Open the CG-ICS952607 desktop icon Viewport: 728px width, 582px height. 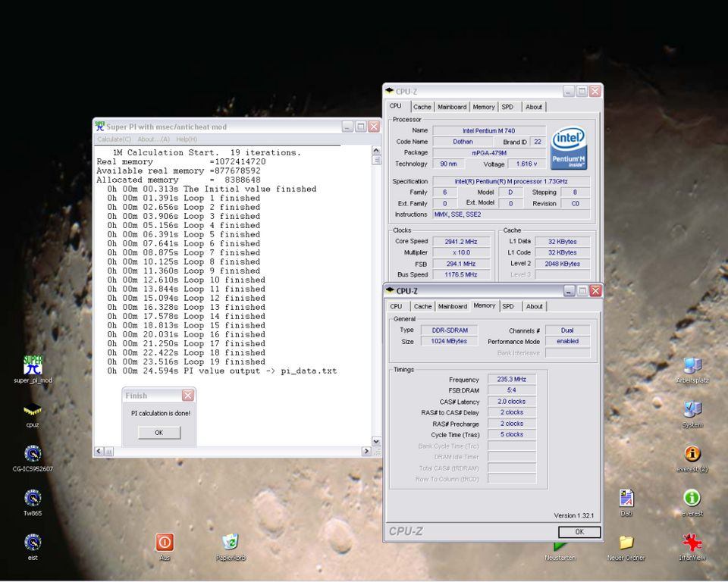point(33,454)
